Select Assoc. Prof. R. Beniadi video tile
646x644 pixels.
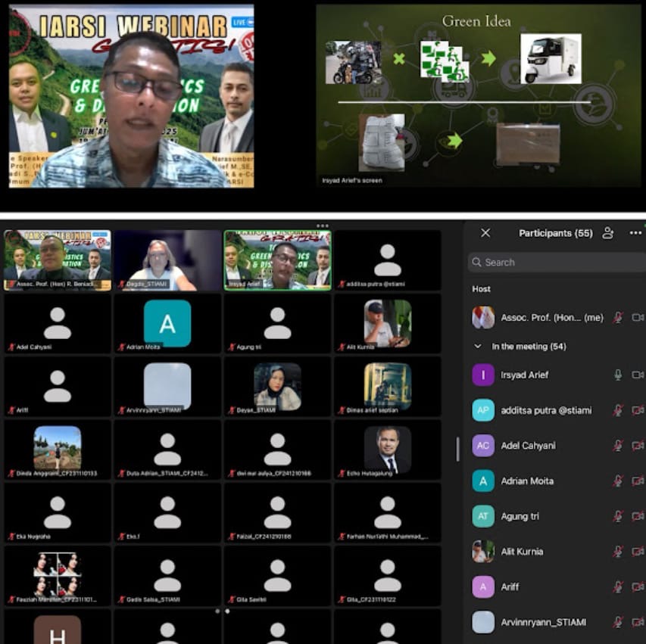tap(58, 260)
